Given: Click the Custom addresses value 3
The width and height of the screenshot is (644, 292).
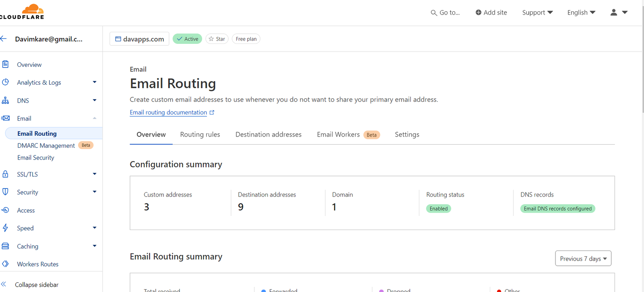Looking at the screenshot, I should click(147, 207).
